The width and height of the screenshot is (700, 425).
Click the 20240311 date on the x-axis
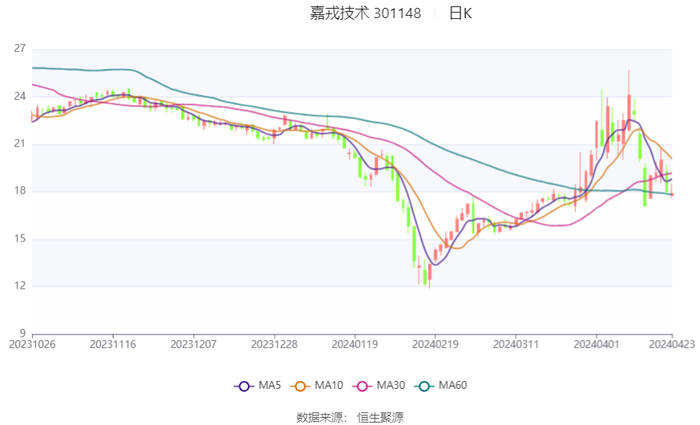pos(515,343)
